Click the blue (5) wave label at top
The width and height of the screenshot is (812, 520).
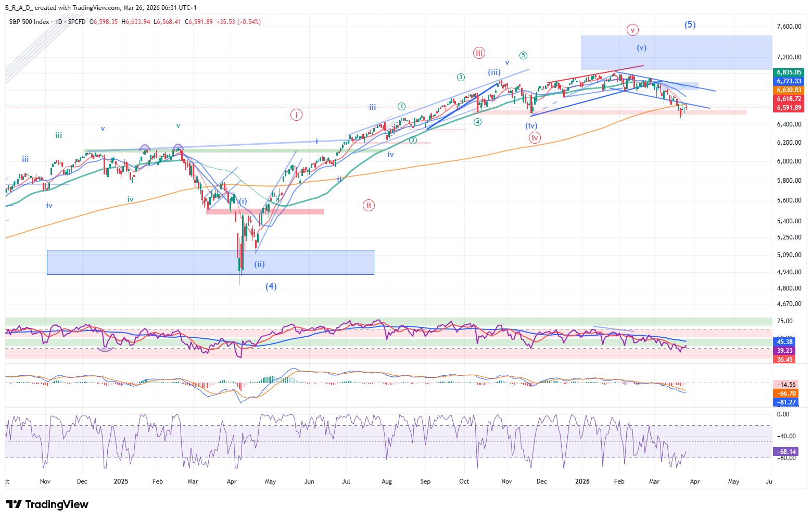pos(690,24)
